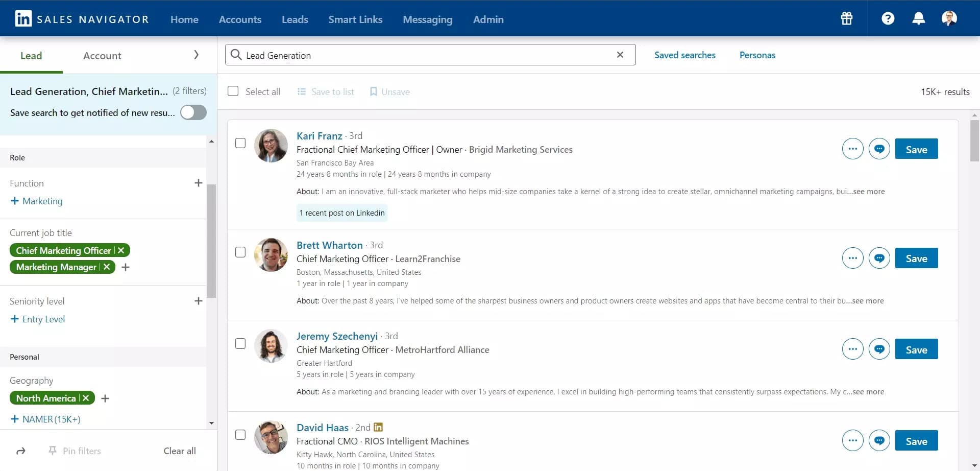This screenshot has width=980, height=471.
Task: Click the pin filters icon at the bottom
Action: tap(53, 451)
